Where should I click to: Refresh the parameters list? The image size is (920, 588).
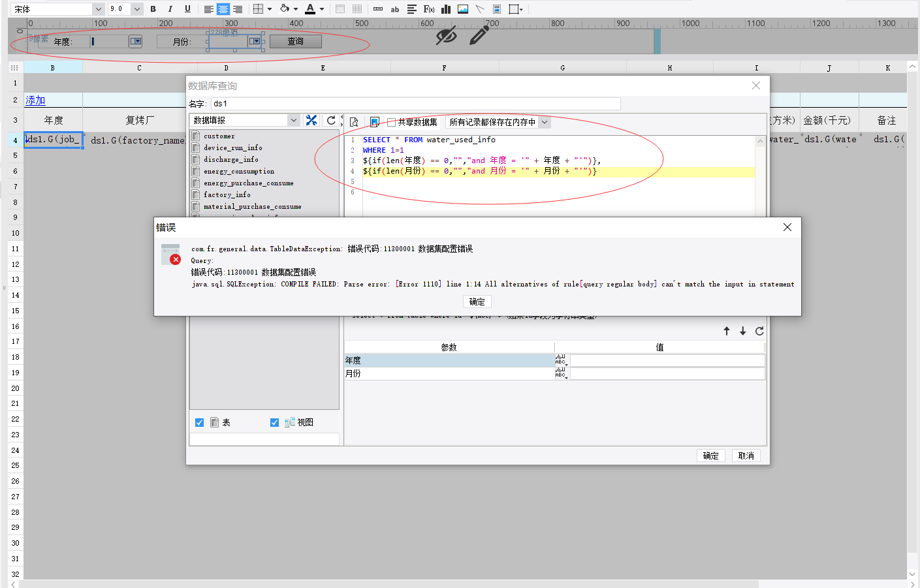coord(759,331)
